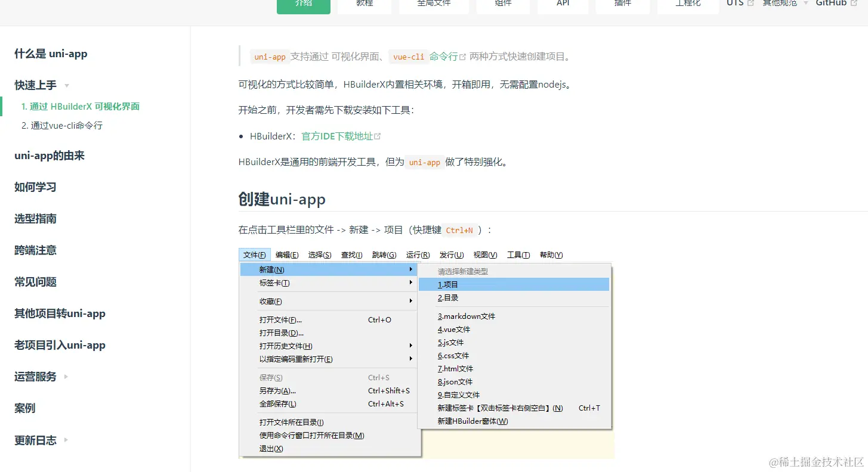The image size is (868, 472).
Task: Choose 打开文件所在目录(I) menu entry
Action: [328, 423]
